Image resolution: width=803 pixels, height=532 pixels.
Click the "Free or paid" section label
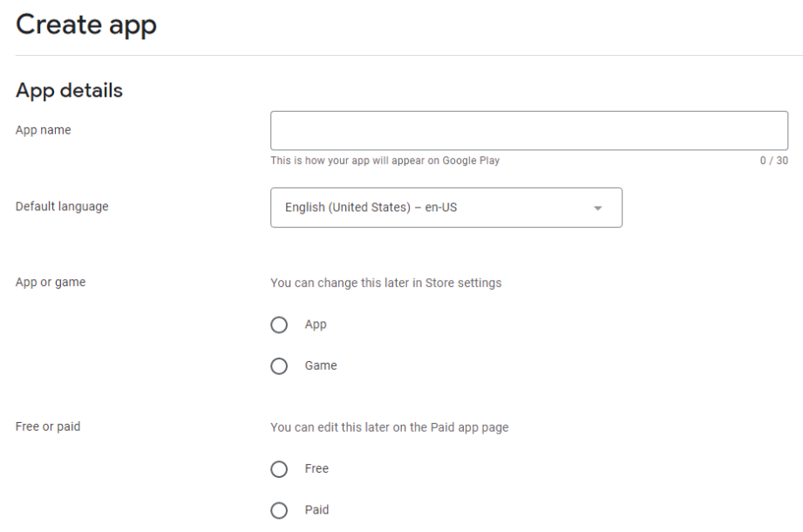48,426
